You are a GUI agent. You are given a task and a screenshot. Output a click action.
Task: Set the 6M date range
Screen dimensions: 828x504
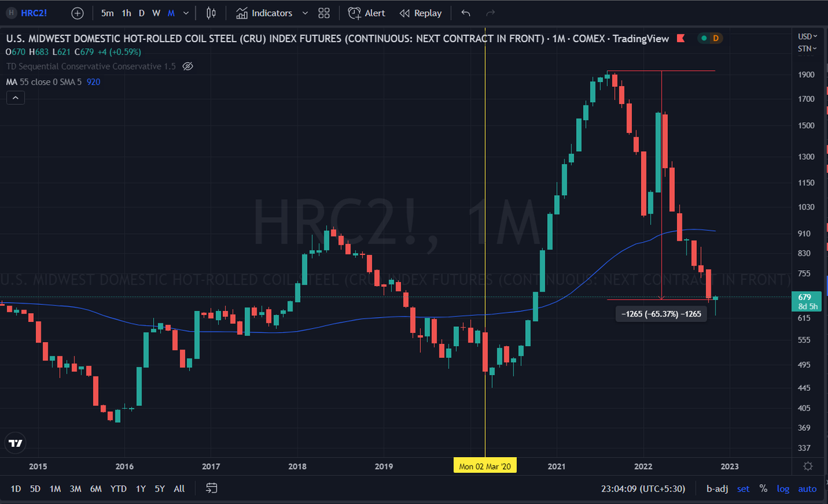pos(96,488)
